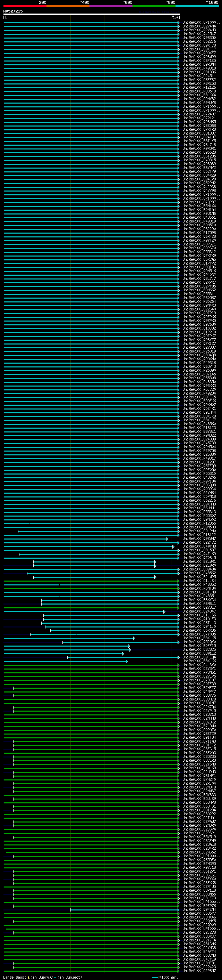This screenshot has width=222, height=980.
Task: Select hit label UniRef100_A9RDR1
Action: coord(199,148)
